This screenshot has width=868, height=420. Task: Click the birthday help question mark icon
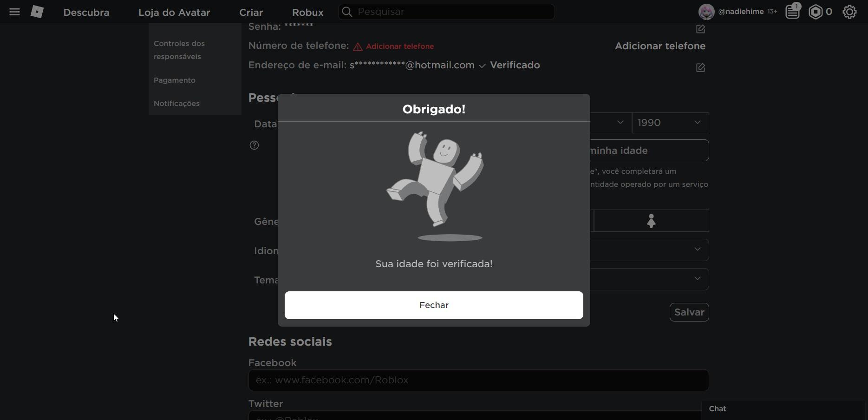[x=254, y=145]
